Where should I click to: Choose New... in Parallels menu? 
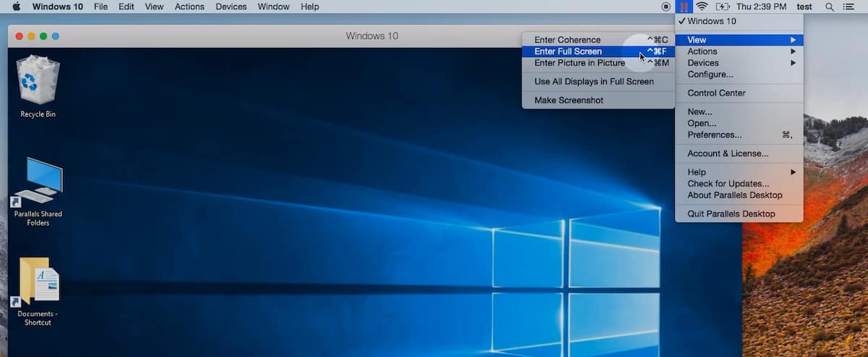(x=739, y=112)
